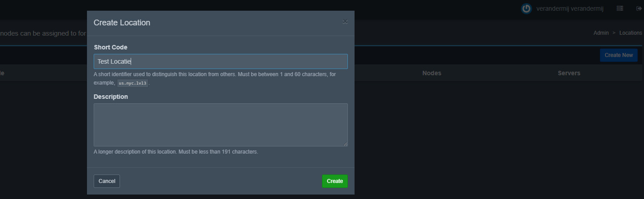Screen dimensions: 644x199
Task: Click the Create Location dialog title
Action: (x=122, y=23)
